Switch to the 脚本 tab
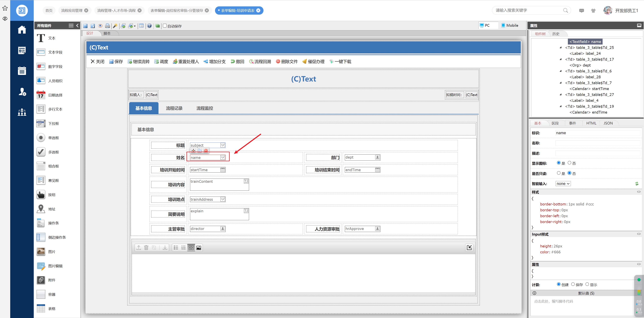Viewport: 644px width, 318px height. point(107,33)
